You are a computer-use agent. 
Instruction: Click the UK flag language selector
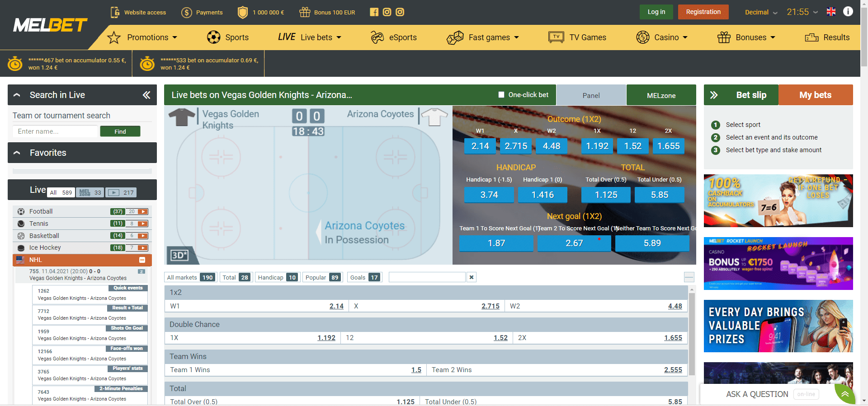click(831, 12)
